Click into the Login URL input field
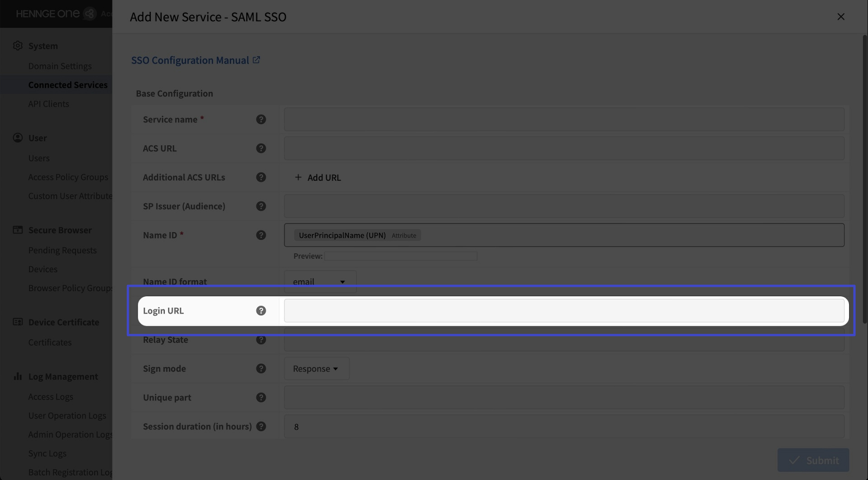This screenshot has height=480, width=868. [x=564, y=311]
